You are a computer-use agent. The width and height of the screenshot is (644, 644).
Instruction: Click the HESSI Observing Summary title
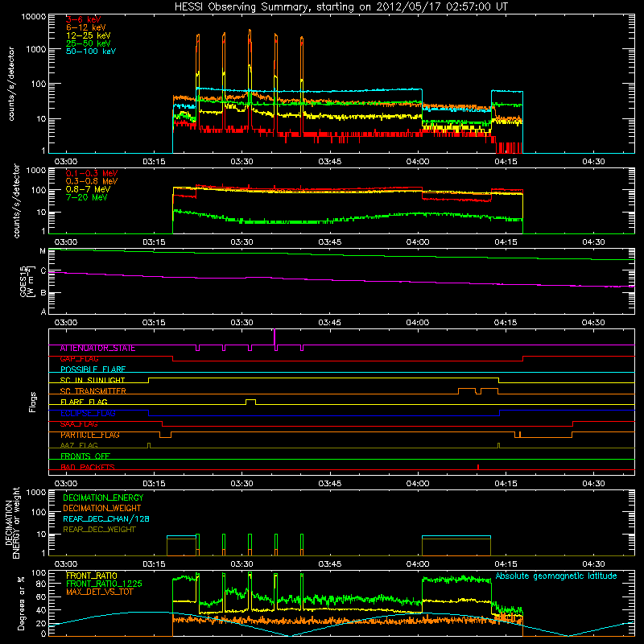pos(341,7)
